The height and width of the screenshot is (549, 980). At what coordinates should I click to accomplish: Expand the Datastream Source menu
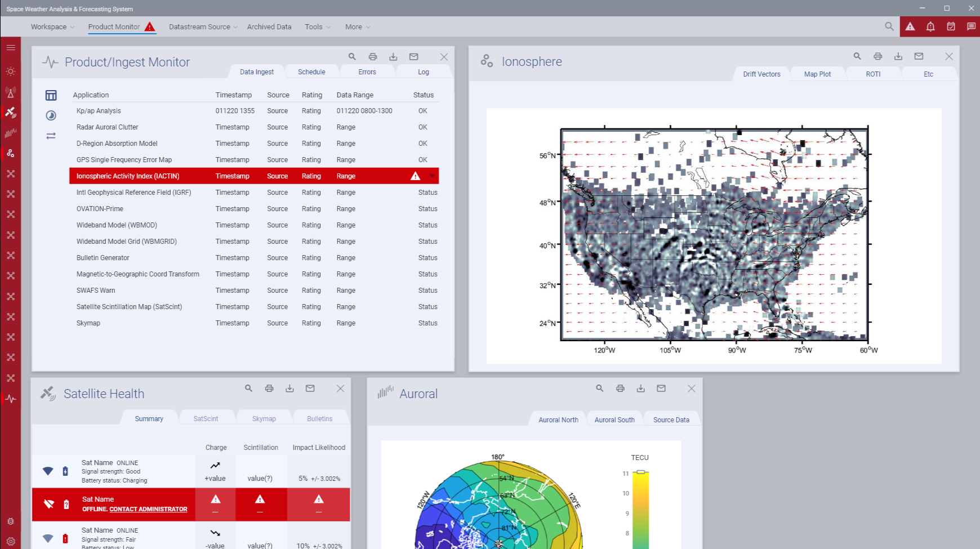point(203,27)
